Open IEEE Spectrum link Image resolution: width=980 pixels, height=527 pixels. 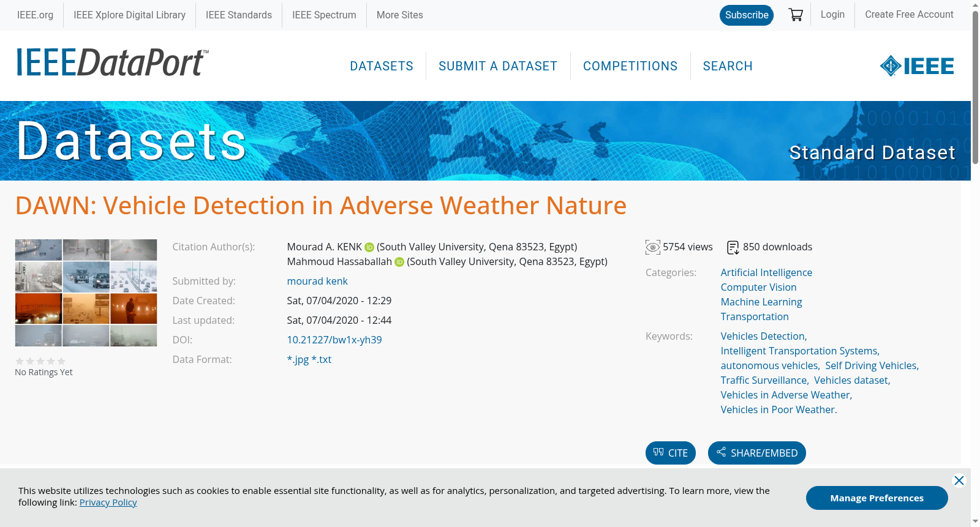pos(324,15)
